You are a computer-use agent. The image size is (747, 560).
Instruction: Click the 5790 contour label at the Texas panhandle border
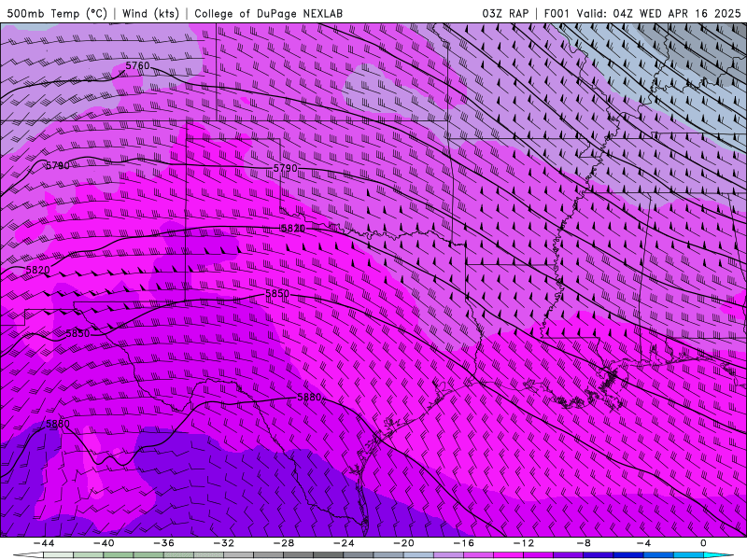pos(286,168)
